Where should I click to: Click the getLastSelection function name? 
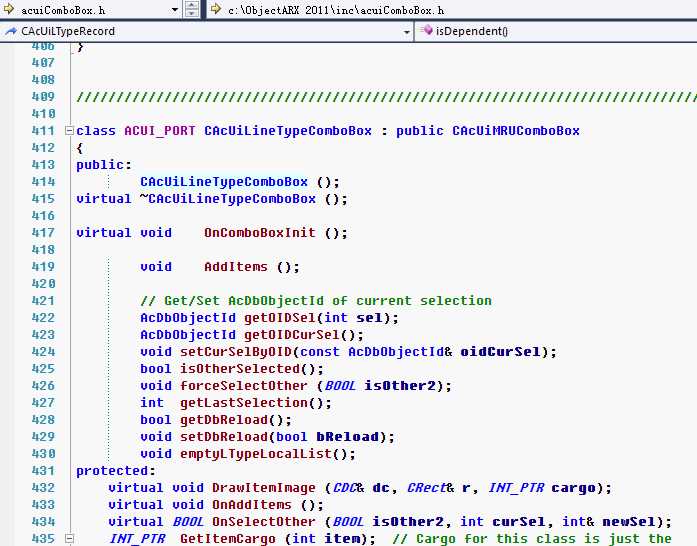click(244, 403)
